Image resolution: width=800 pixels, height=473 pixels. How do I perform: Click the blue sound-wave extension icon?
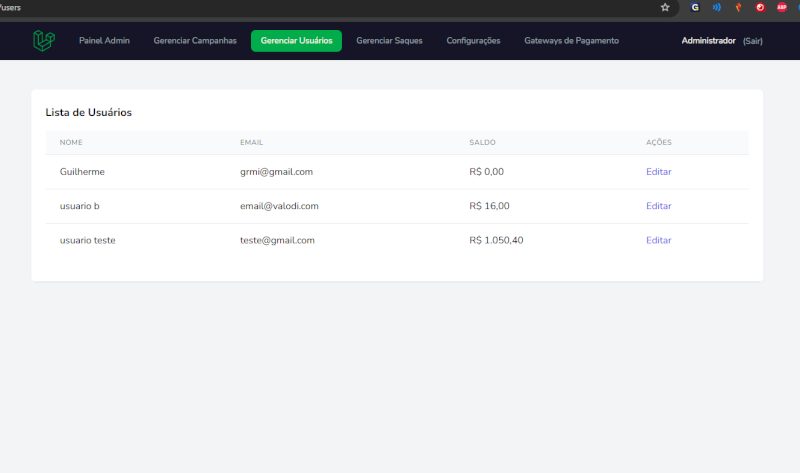click(716, 7)
